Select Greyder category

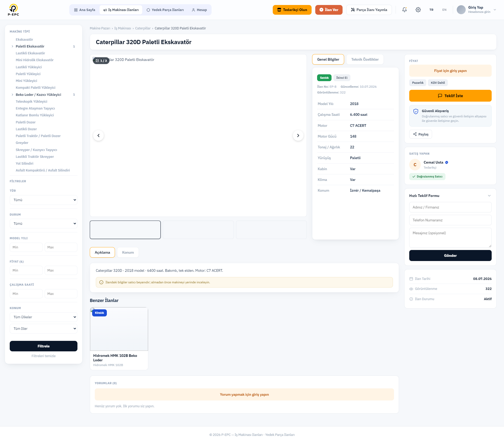click(x=22, y=143)
